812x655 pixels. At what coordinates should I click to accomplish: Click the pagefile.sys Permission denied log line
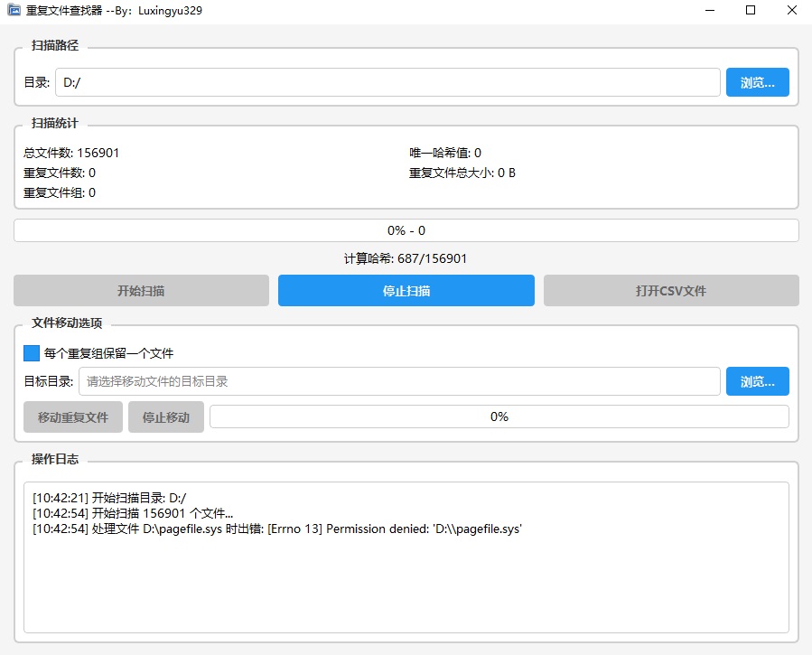pyautogui.click(x=276, y=529)
